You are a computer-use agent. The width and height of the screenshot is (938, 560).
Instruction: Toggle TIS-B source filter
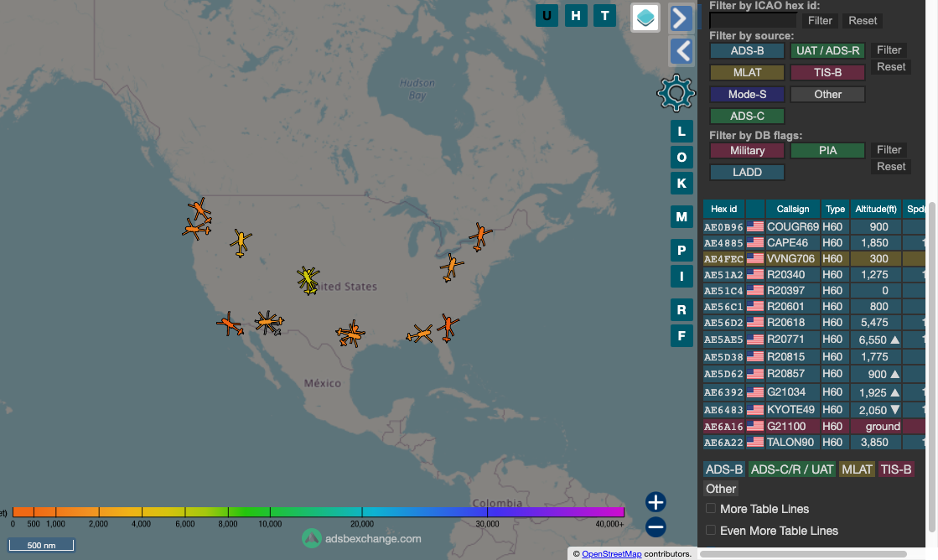827,72
